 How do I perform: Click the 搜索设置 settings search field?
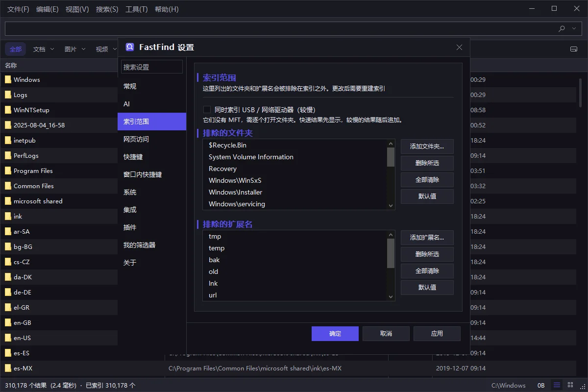pyautogui.click(x=152, y=67)
